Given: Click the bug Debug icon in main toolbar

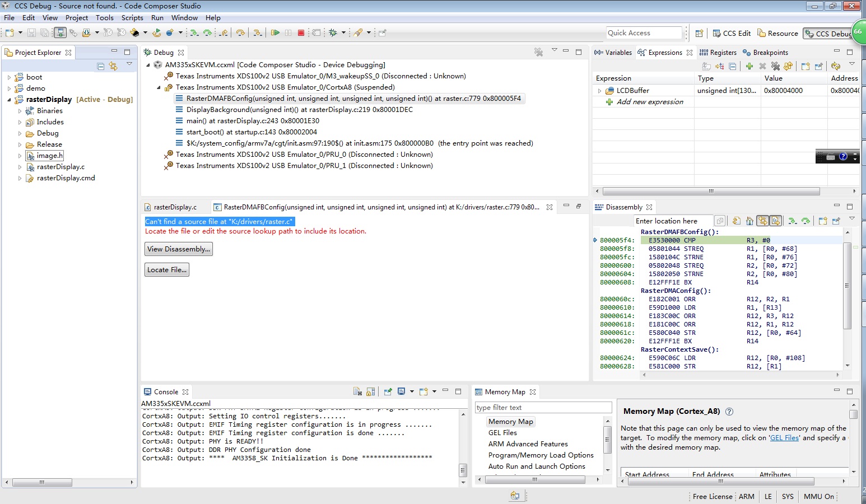Looking at the screenshot, I should [333, 33].
